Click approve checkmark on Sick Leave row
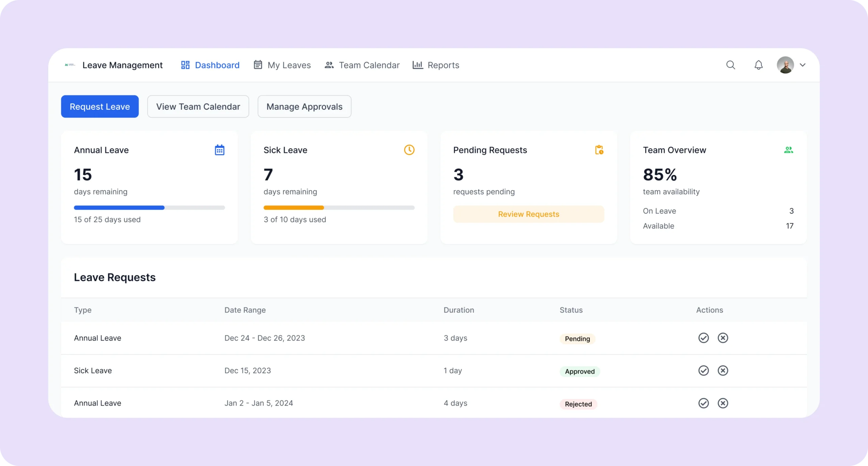The height and width of the screenshot is (466, 868). (704, 370)
